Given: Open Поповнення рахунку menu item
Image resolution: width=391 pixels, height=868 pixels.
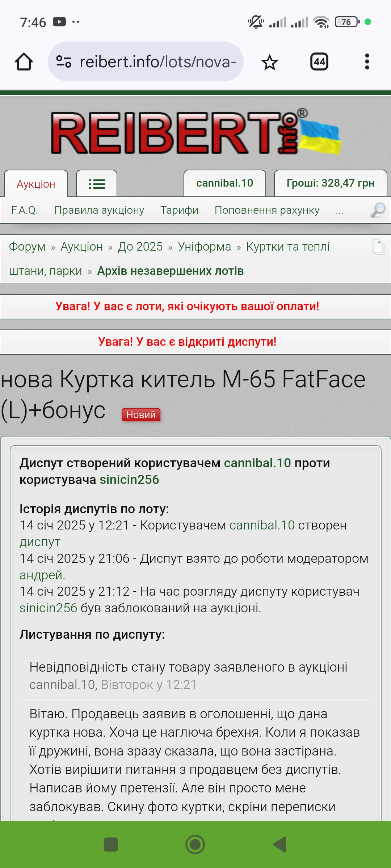Looking at the screenshot, I should click(x=267, y=210).
